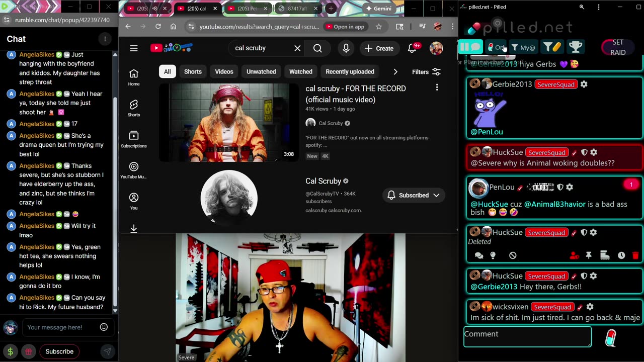Open the Pilled trophy leaderboard
Screen dimensions: 644x362
pos(576,47)
